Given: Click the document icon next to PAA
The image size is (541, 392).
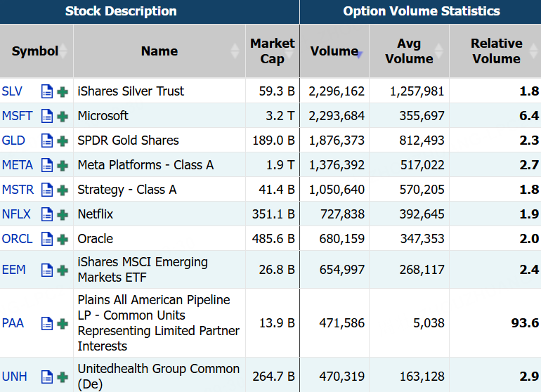Looking at the screenshot, I should 47,323.
